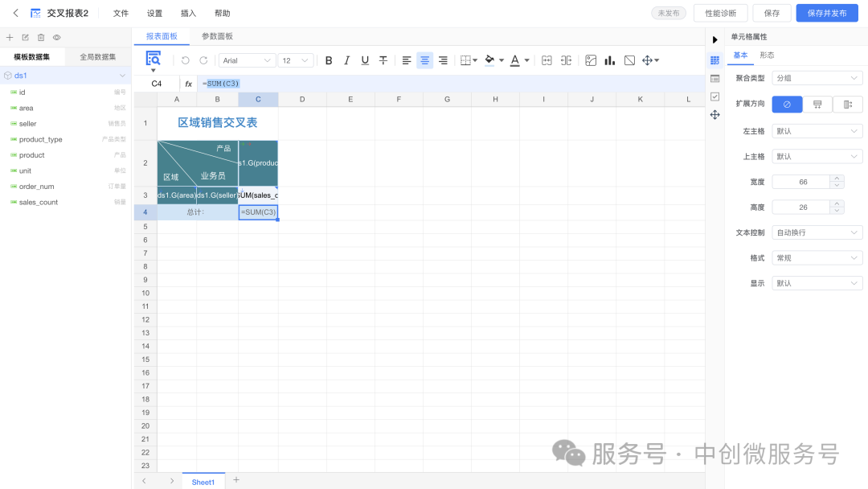Apply the font color A
The width and height of the screenshot is (868, 489).
(x=515, y=60)
